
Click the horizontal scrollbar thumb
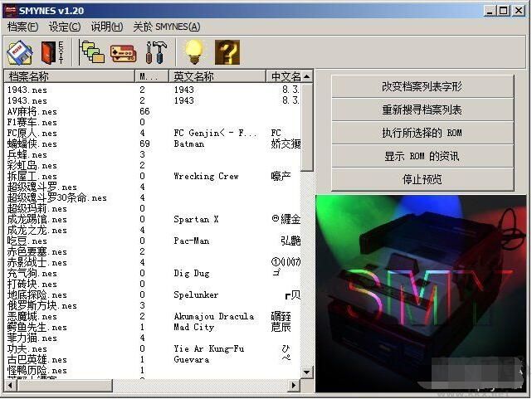pos(65,385)
